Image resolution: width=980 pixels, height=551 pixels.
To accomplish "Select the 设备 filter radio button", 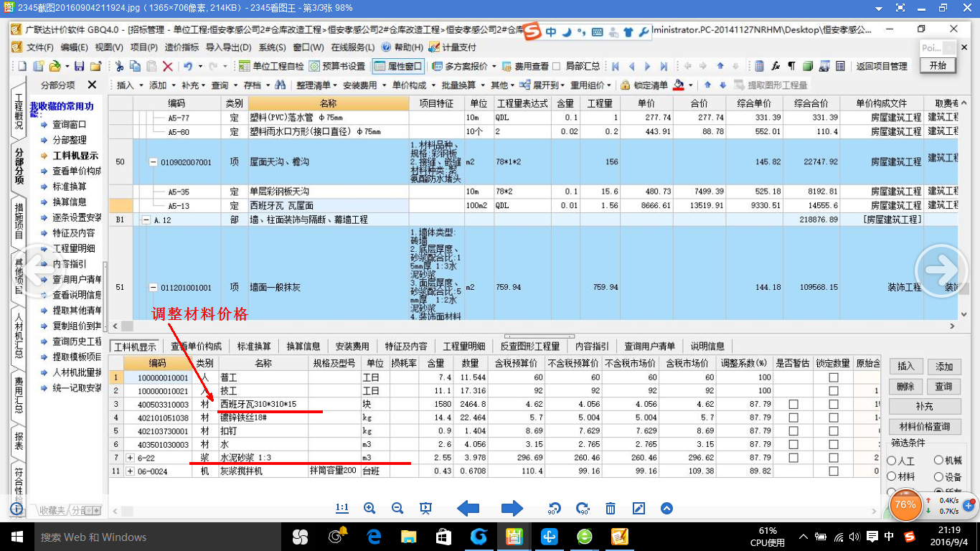I will point(938,476).
